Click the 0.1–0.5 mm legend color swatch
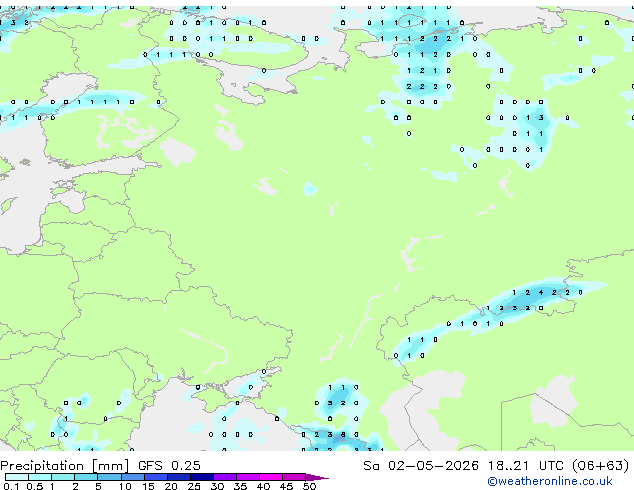The width and height of the screenshot is (634, 490). pyautogui.click(x=17, y=477)
